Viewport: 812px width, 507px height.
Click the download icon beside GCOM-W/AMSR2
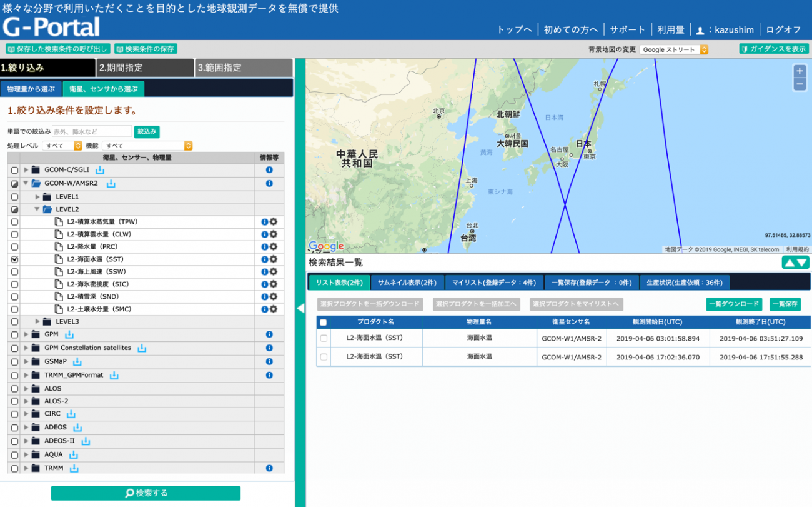(111, 184)
